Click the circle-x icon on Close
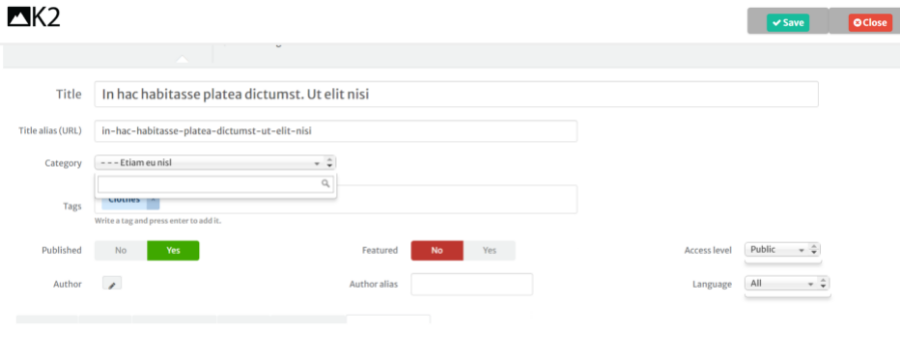 pos(858,23)
